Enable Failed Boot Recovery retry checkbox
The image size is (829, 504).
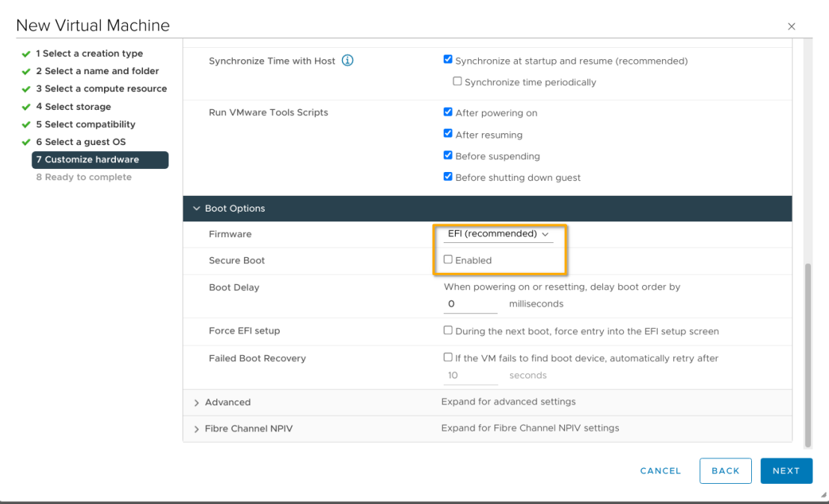click(448, 357)
